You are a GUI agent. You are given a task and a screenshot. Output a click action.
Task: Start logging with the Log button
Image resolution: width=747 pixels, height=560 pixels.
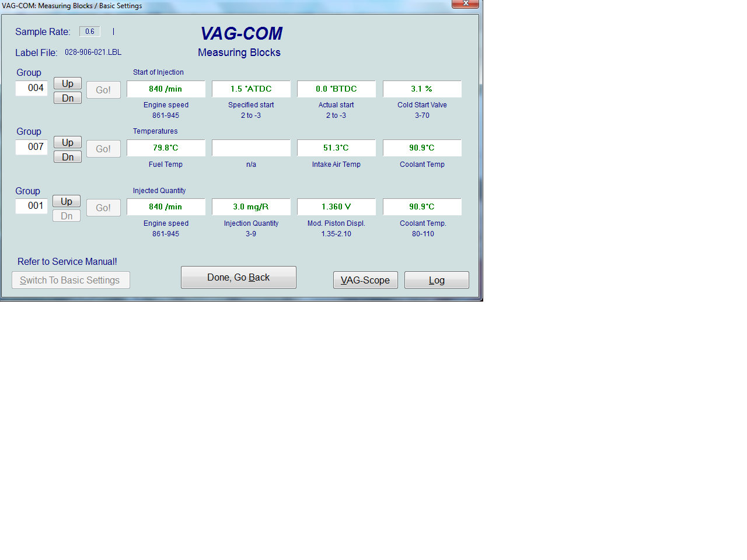[437, 281]
